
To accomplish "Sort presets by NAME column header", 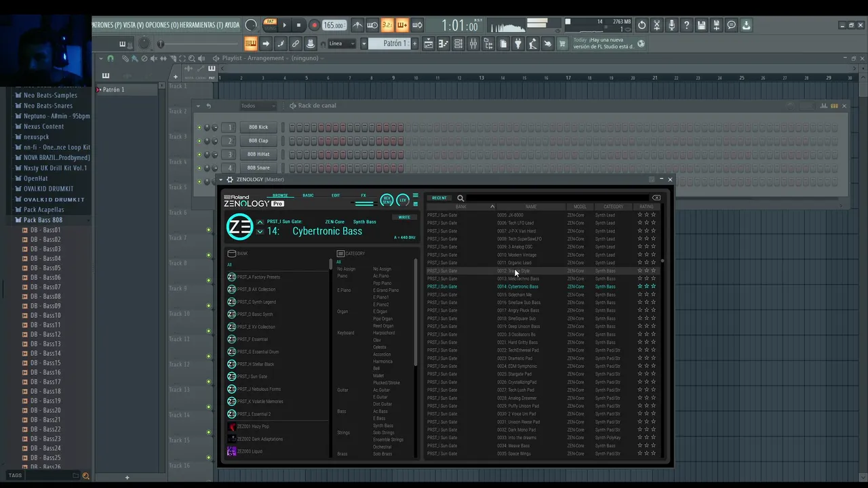I will pos(531,207).
